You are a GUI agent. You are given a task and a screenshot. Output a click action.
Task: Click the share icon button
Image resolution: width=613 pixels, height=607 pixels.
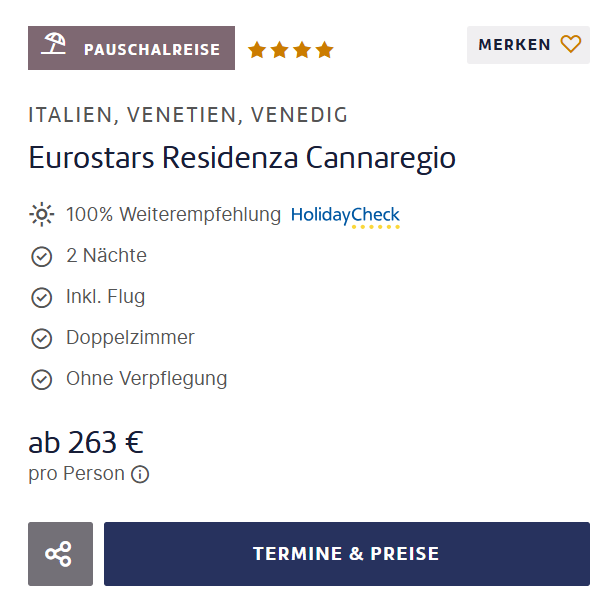(x=60, y=554)
